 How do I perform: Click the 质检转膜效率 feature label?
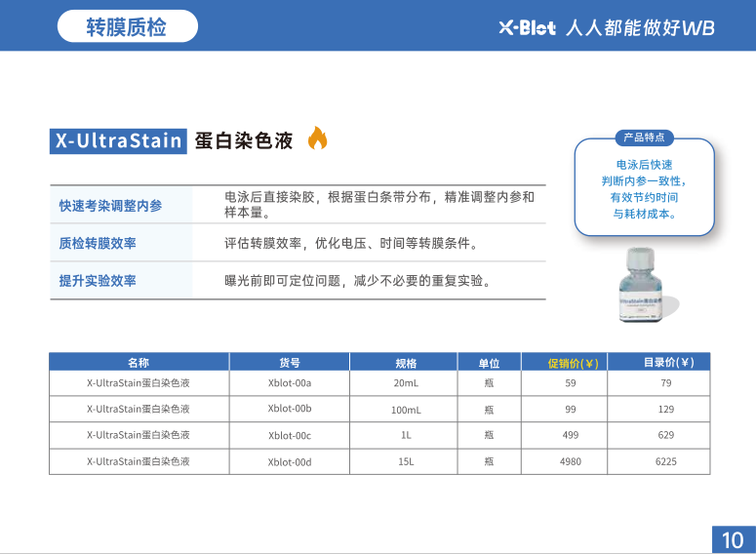pyautogui.click(x=98, y=244)
